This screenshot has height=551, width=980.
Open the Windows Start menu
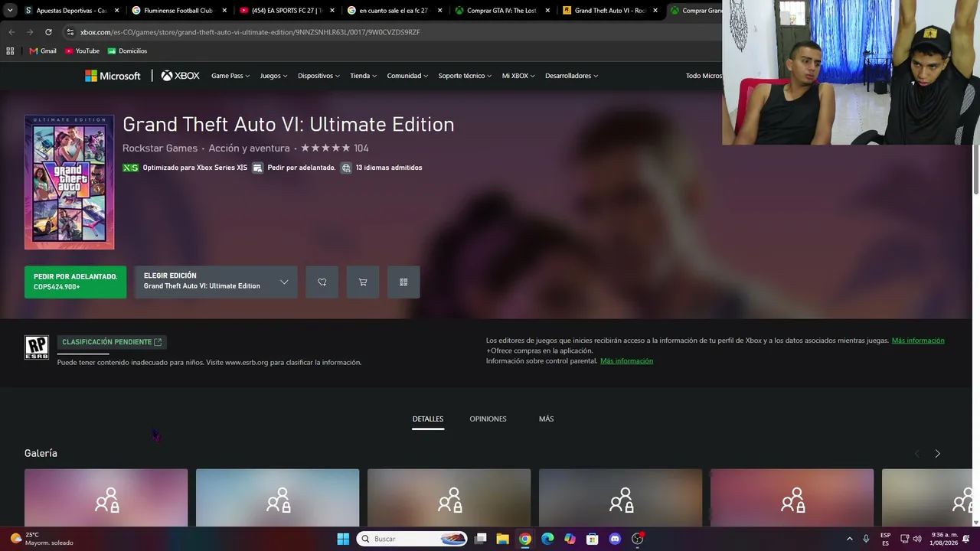pos(343,539)
